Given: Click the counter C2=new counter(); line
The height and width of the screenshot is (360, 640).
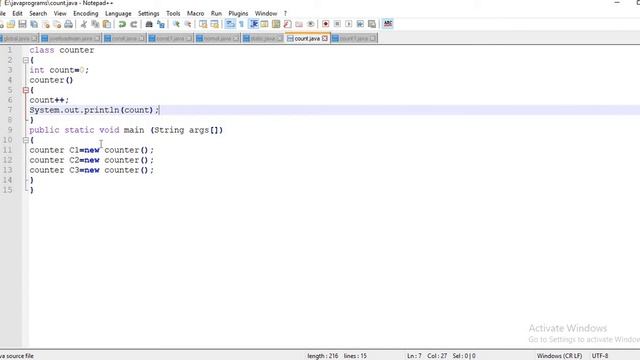Looking at the screenshot, I should 91,160.
